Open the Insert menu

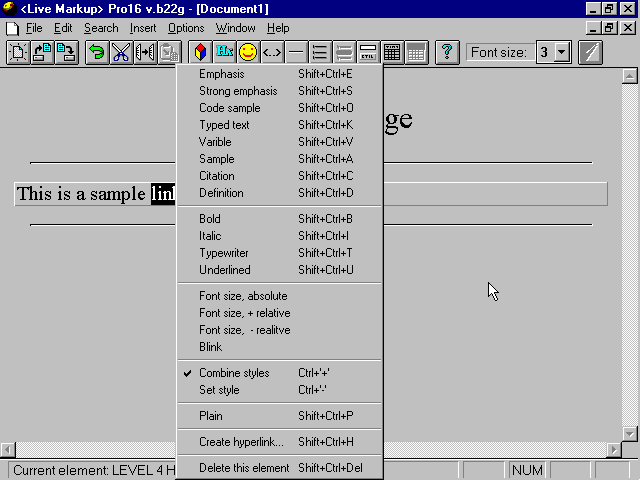(x=142, y=28)
